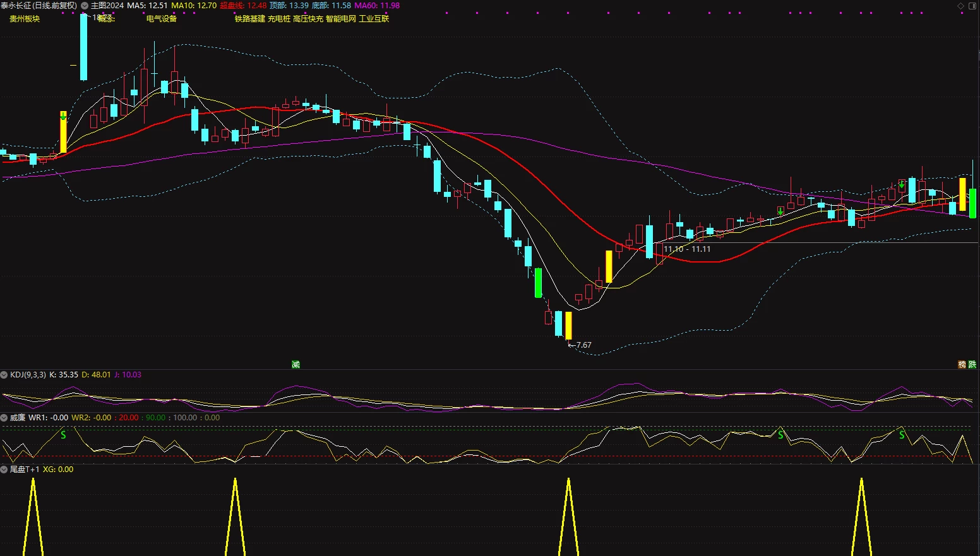Click the D: 48.01 KDJ value
980x556 pixels.
[x=96, y=375]
